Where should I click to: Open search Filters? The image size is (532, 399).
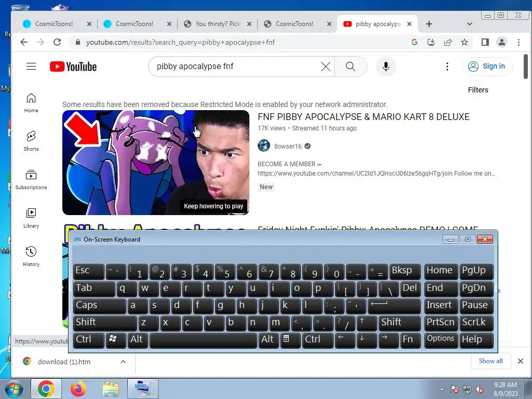tap(478, 90)
